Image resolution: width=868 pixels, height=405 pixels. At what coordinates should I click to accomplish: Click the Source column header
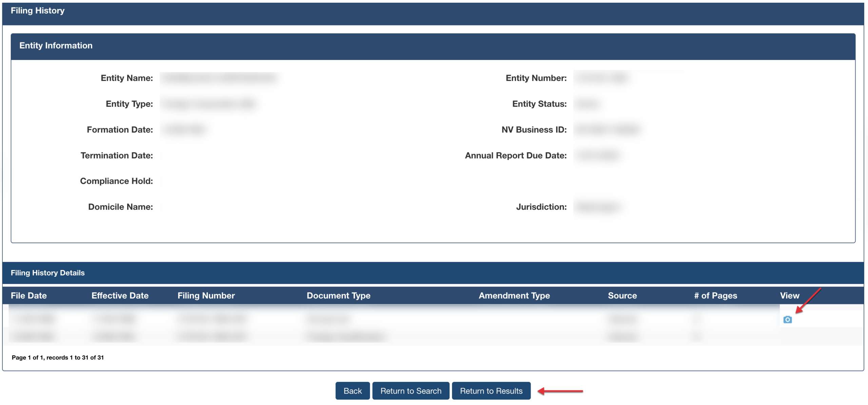[622, 295]
